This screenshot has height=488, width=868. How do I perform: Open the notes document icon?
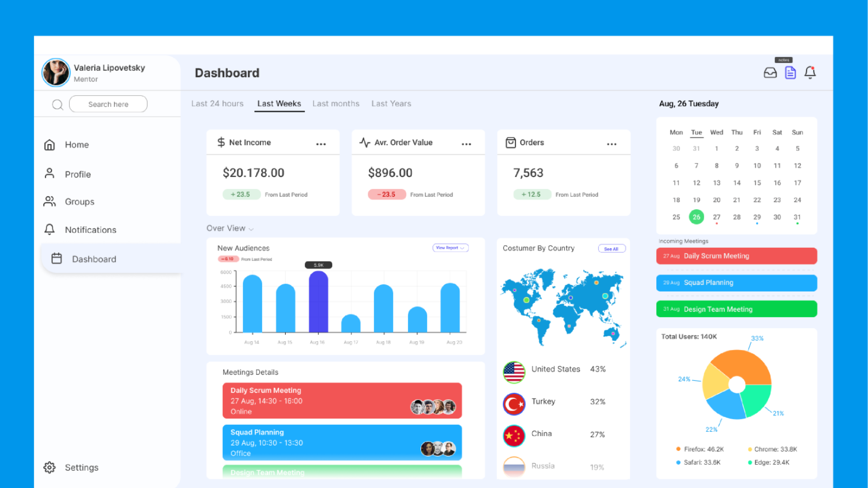(790, 73)
